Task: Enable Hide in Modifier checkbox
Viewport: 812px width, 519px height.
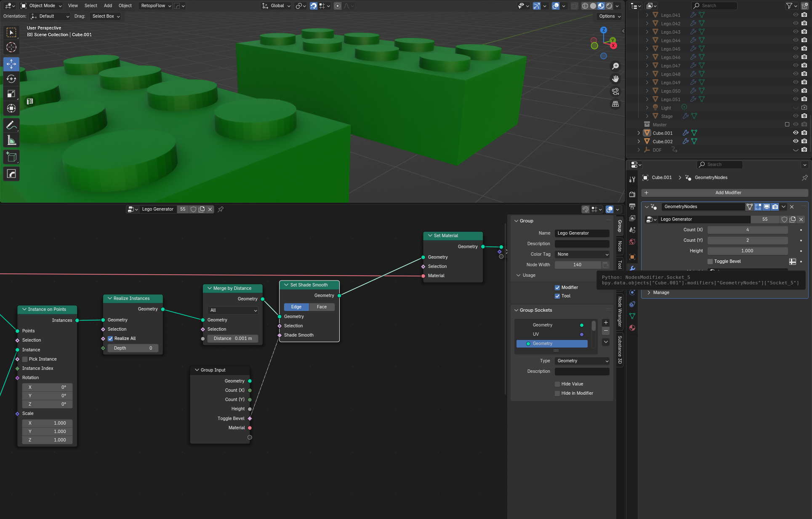Action: coord(557,393)
